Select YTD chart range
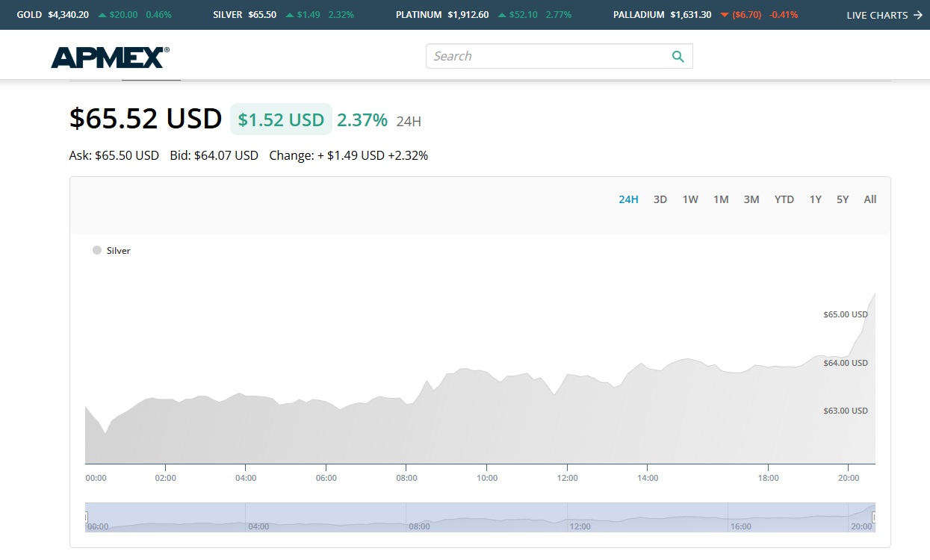The width and height of the screenshot is (930, 560). 784,199
